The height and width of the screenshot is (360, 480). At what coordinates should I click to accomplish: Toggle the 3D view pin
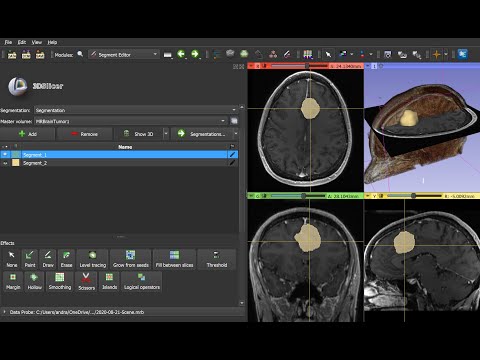coord(367,66)
